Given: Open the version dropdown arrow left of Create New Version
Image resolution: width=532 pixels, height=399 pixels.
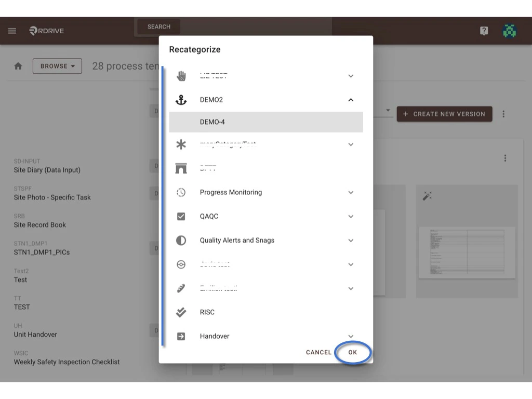Looking at the screenshot, I should [x=388, y=110].
